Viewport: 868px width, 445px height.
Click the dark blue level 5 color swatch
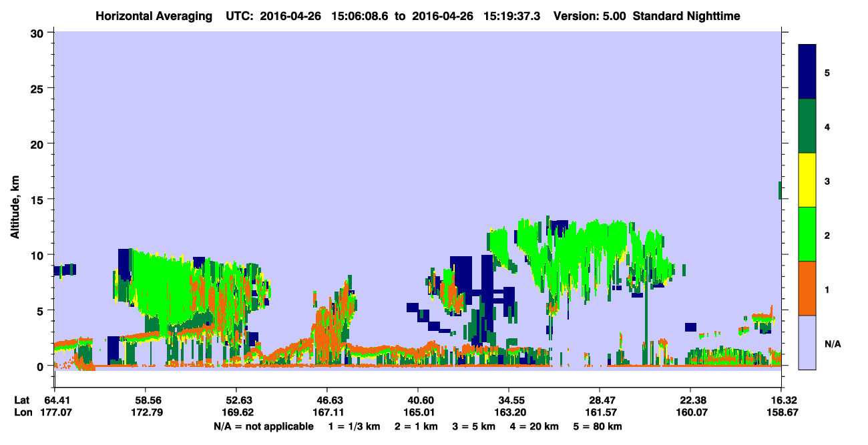click(807, 72)
